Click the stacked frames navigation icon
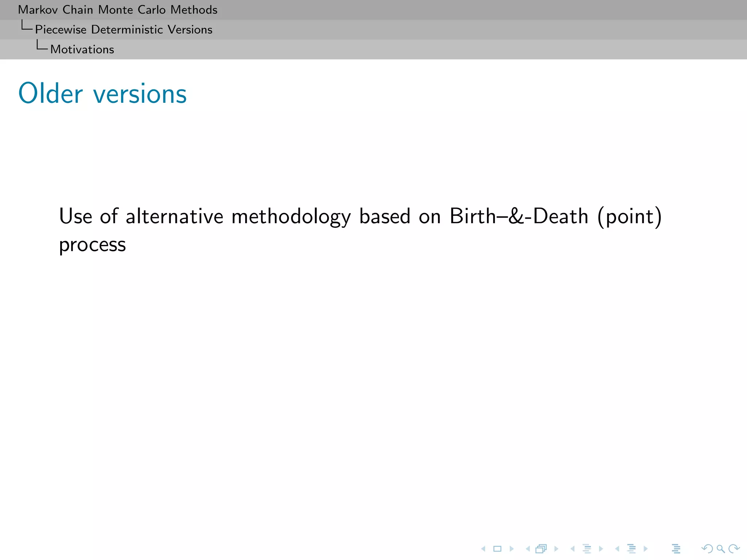This screenshot has height=560, width=747. 541,549
